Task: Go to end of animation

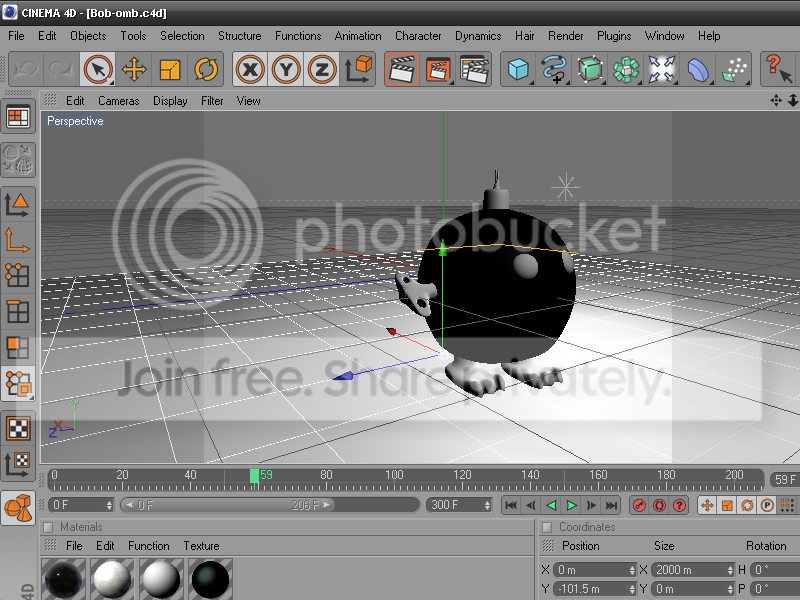Action: [611, 506]
